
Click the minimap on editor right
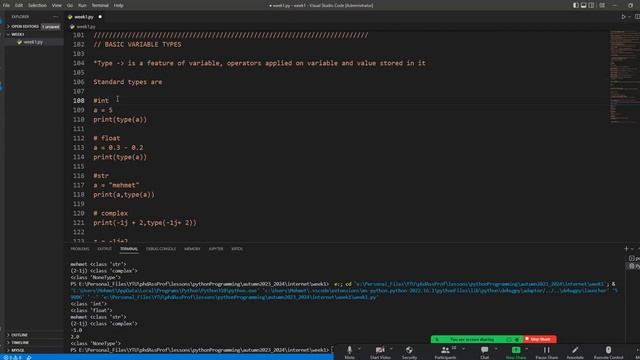624,77
